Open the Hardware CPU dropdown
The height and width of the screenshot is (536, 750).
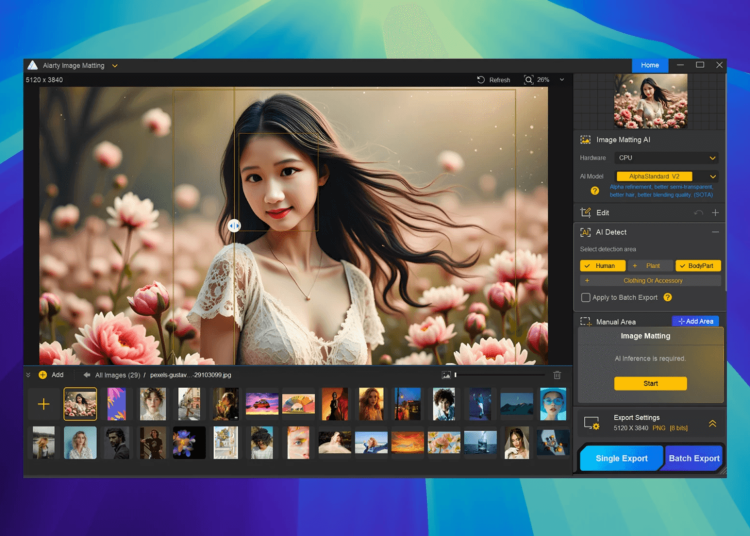(667, 158)
